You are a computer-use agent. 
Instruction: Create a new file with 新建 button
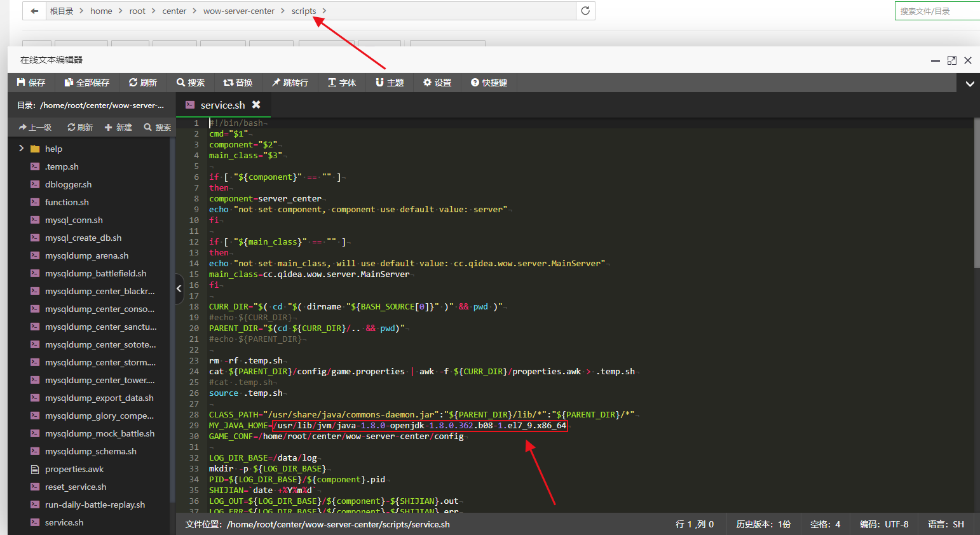click(x=118, y=128)
